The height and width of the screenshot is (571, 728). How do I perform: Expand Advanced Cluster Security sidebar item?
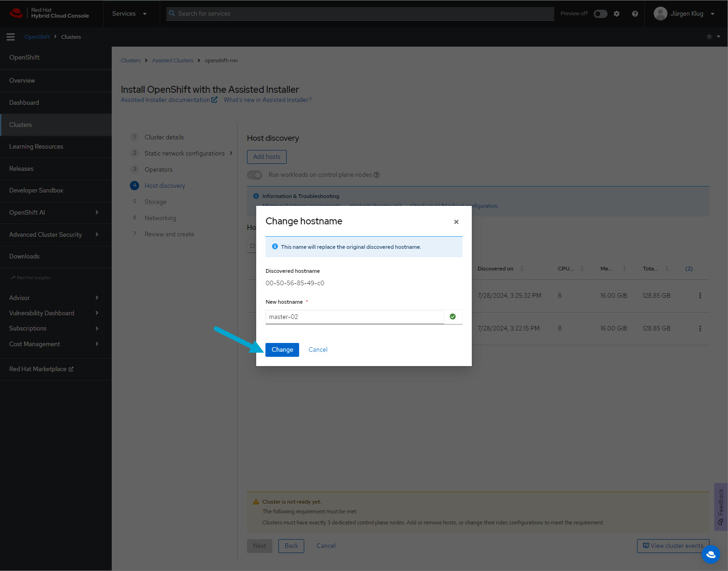click(55, 234)
